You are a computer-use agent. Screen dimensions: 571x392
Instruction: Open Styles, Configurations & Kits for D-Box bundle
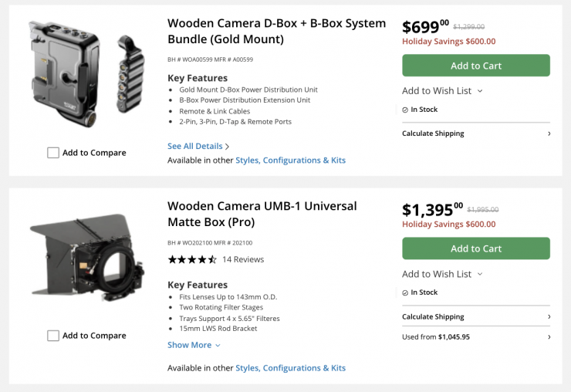290,161
